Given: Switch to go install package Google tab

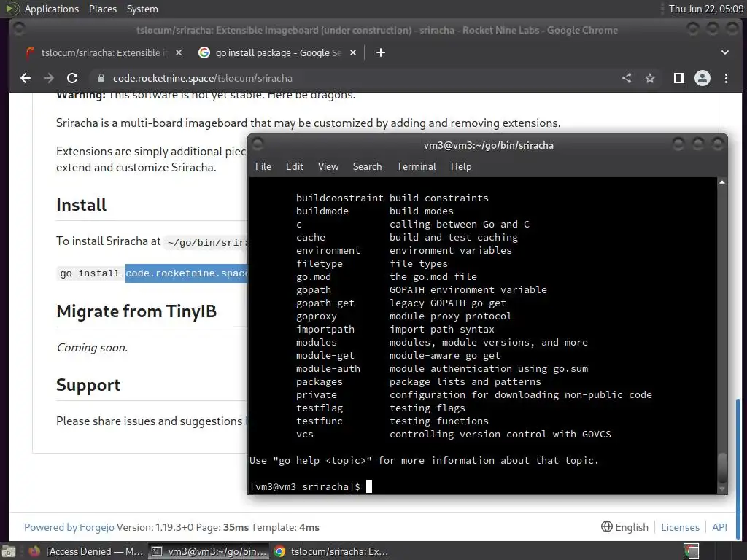Looking at the screenshot, I should [278, 52].
